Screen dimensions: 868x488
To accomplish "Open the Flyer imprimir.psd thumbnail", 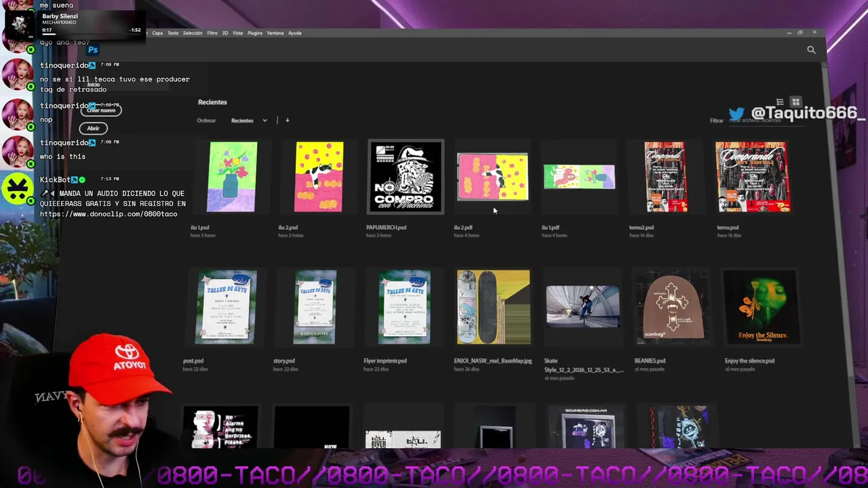I will (404, 307).
